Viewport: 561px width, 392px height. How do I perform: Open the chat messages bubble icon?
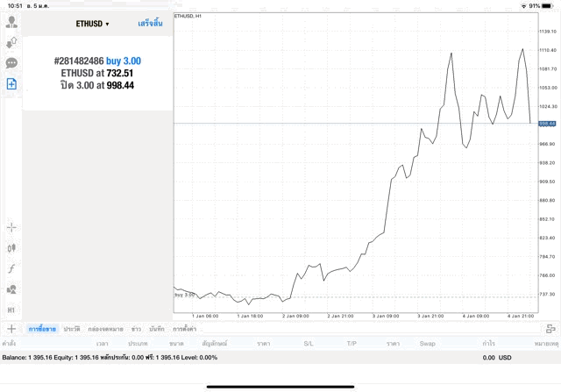click(11, 63)
